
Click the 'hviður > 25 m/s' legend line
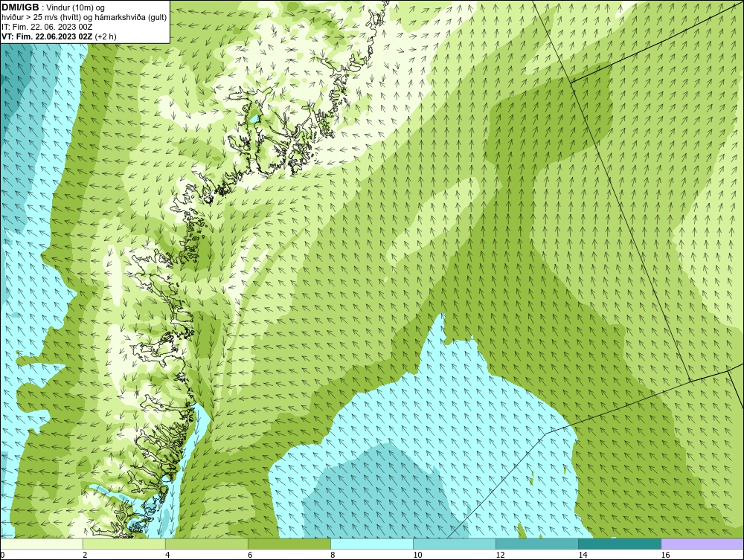tap(83, 17)
